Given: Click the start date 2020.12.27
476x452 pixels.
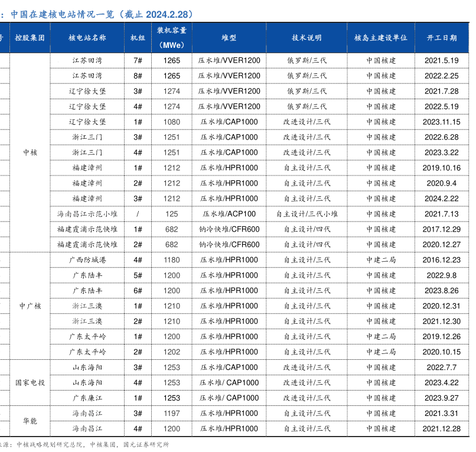Looking at the screenshot, I should [442, 245].
